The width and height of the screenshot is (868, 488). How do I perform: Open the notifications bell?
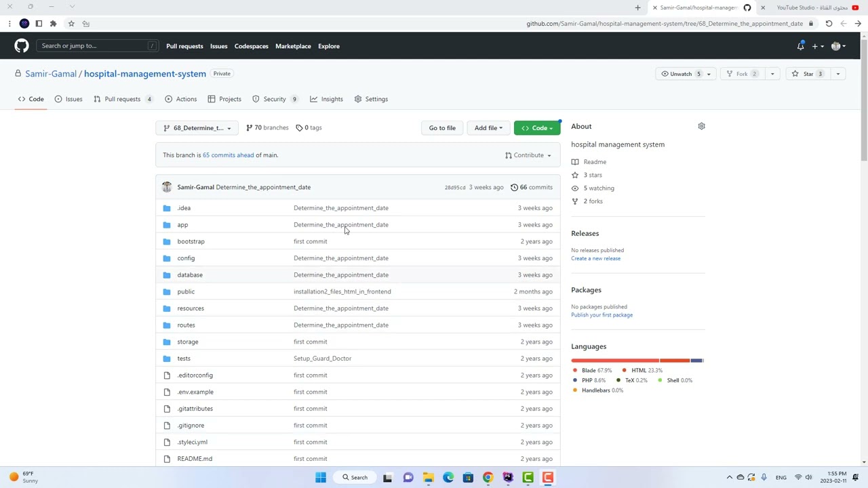tap(800, 46)
